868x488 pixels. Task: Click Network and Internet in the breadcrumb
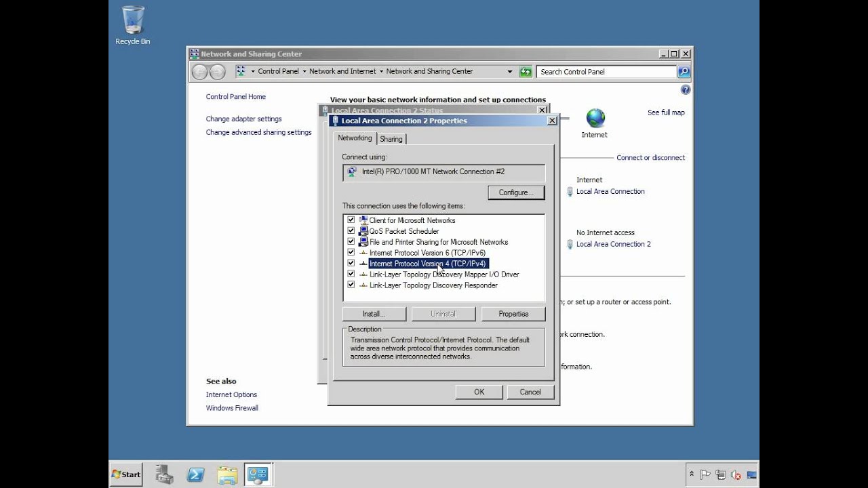(x=342, y=71)
